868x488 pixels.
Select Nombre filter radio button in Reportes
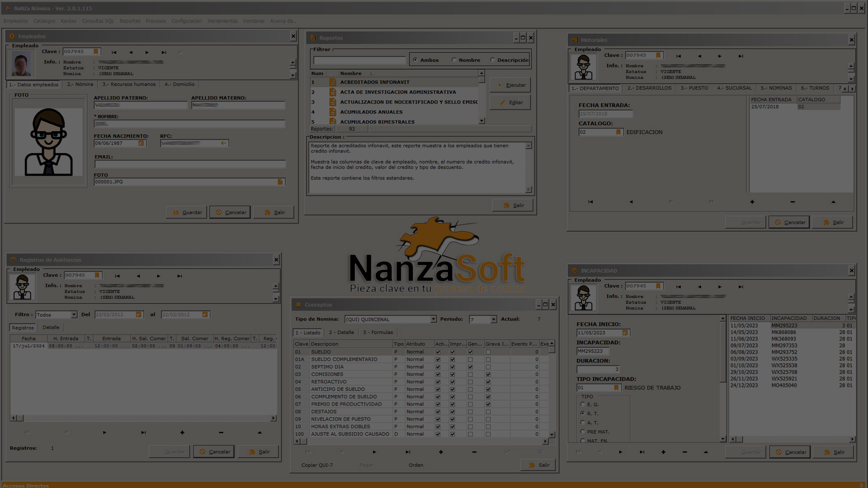(x=454, y=60)
